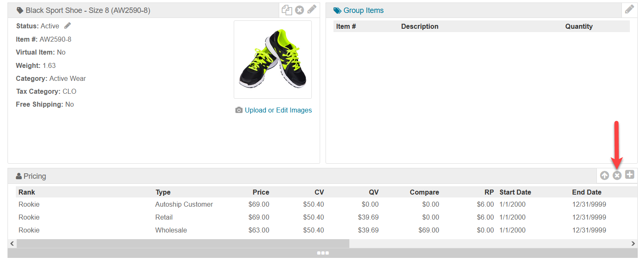Image resolution: width=644 pixels, height=260 pixels.
Task: Click the pencil edit icon in item header
Action: pos(312,9)
